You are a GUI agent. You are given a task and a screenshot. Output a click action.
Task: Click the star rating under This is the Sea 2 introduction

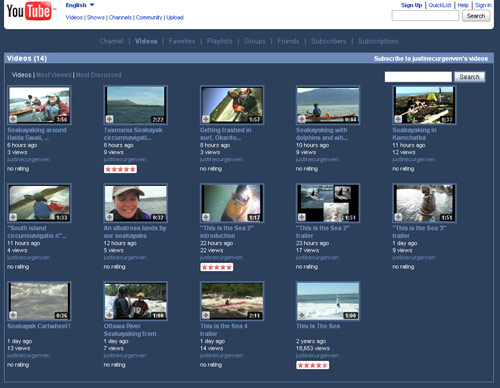point(217,267)
